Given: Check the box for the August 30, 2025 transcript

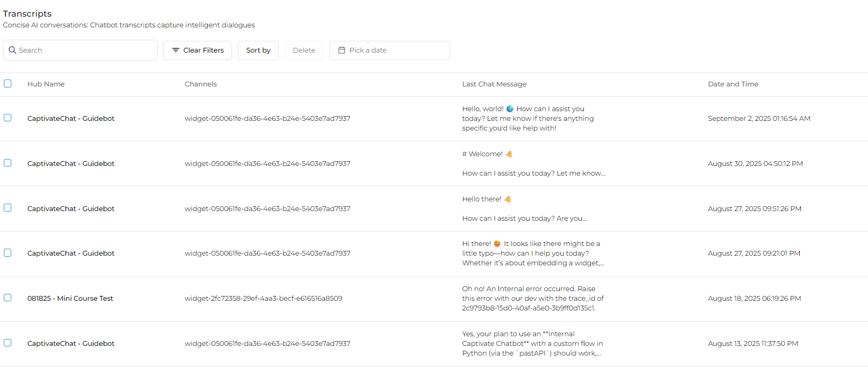Looking at the screenshot, I should point(8,163).
